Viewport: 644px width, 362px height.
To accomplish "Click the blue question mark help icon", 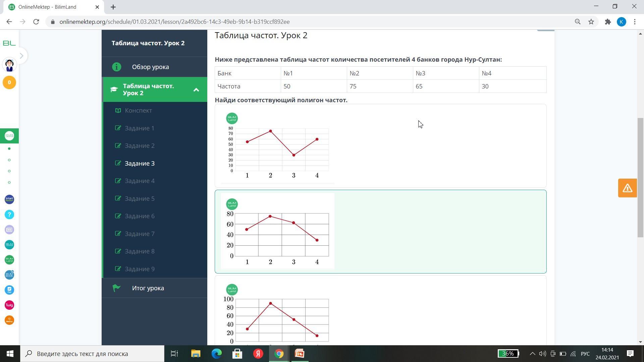I will pos(9,215).
